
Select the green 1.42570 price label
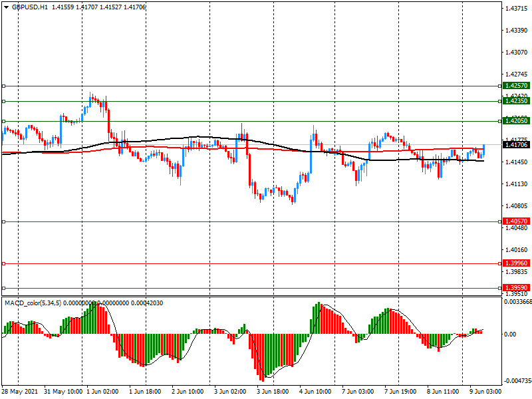click(516, 86)
